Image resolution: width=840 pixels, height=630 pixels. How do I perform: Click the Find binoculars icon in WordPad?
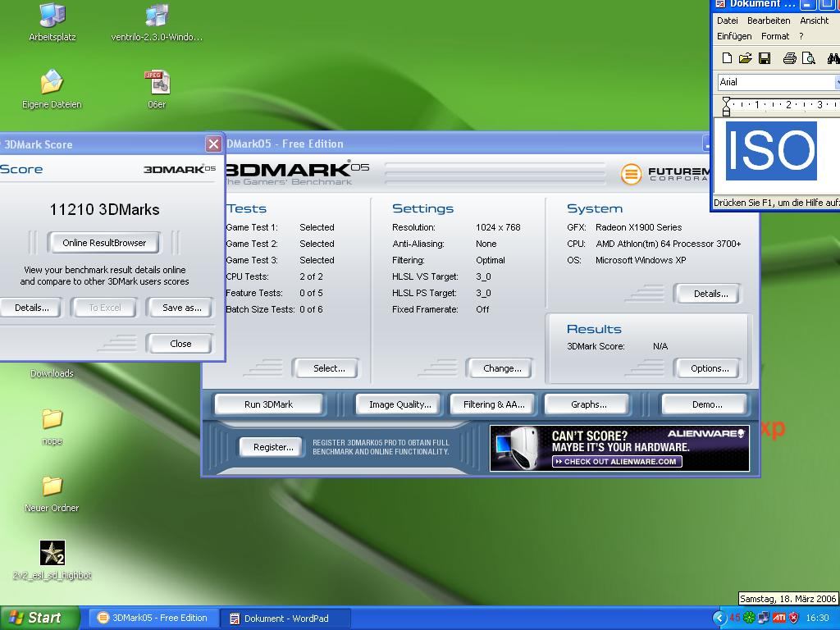pyautogui.click(x=833, y=58)
